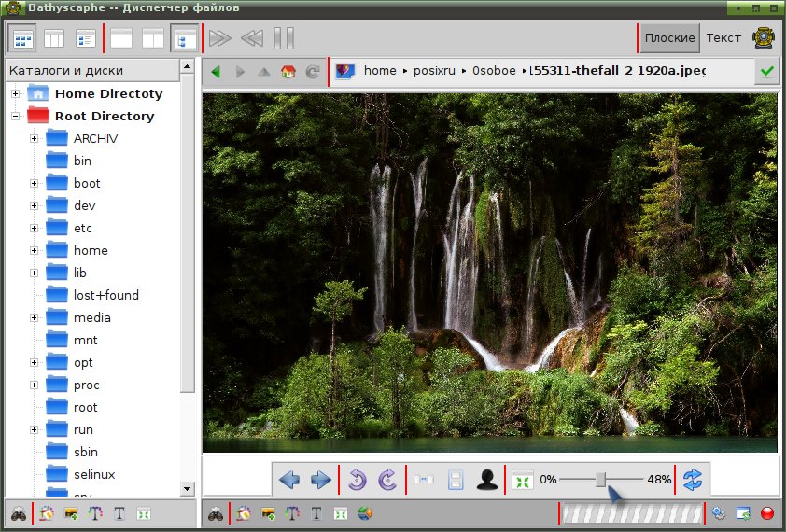Expand the ARCHIV folder node
The height and width of the screenshot is (532, 786).
35,138
